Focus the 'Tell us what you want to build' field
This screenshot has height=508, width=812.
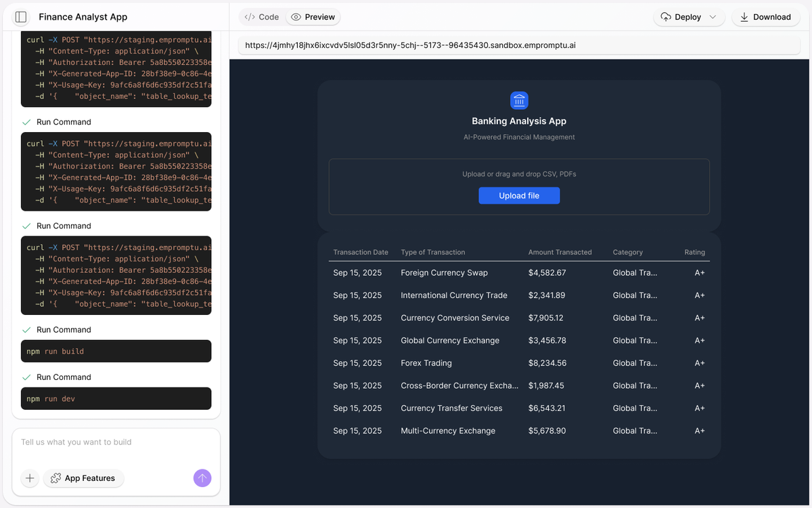click(115, 442)
